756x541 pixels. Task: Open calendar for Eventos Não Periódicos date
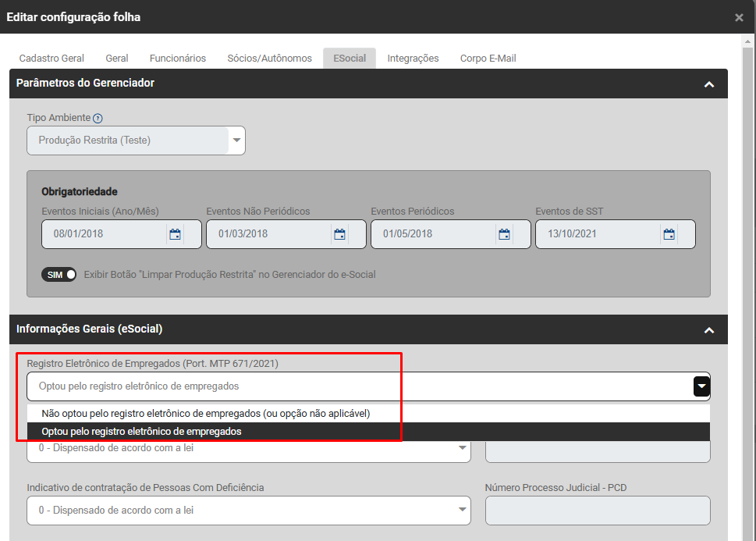pyautogui.click(x=339, y=234)
